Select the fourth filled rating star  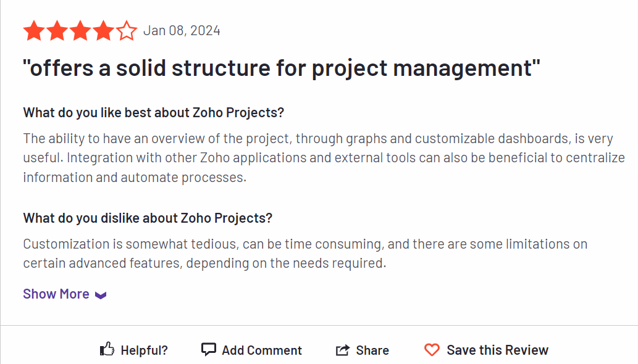click(x=103, y=31)
